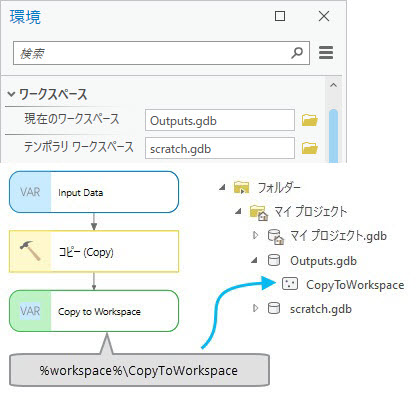The height and width of the screenshot is (399, 417).
Task: Select マイ プロジェクト in the tree
Action: click(311, 212)
